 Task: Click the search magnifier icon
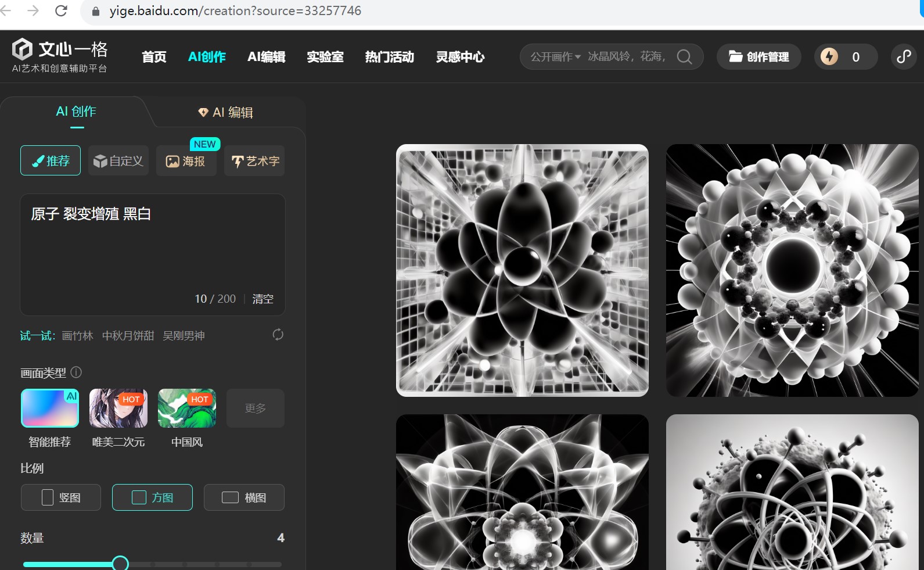click(x=685, y=57)
